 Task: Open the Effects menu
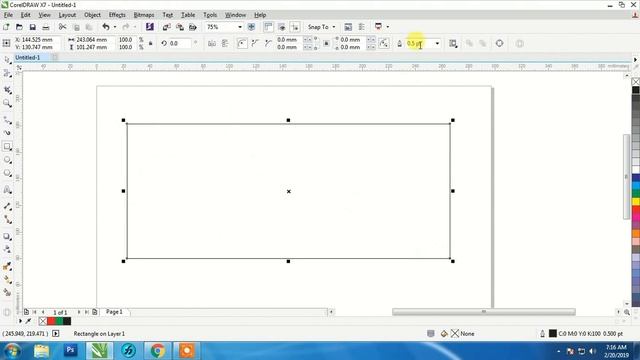117,15
